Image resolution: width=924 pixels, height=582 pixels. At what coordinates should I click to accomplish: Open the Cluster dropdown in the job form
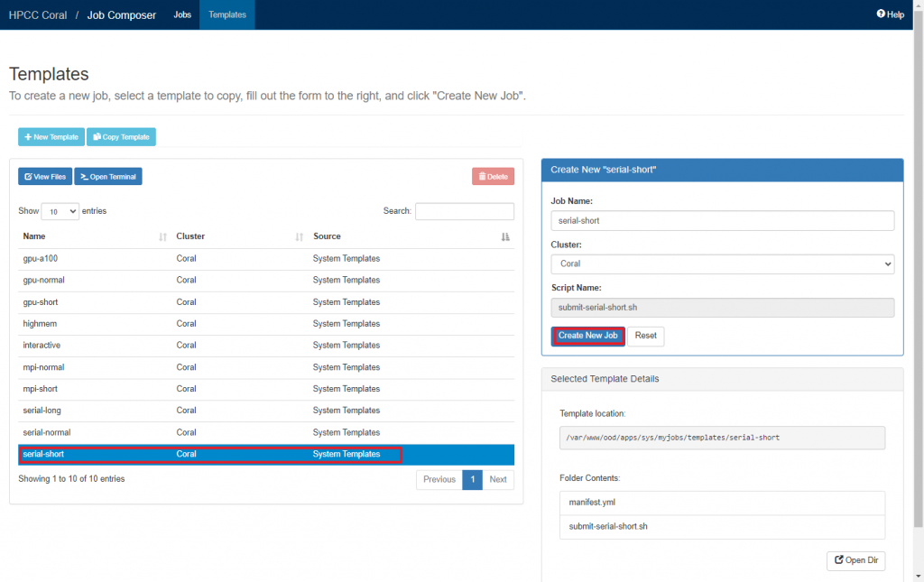tap(722, 263)
